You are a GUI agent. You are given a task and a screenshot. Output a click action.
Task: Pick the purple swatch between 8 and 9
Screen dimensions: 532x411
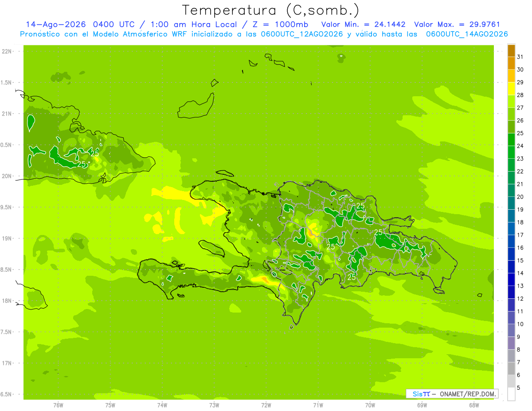(511, 344)
